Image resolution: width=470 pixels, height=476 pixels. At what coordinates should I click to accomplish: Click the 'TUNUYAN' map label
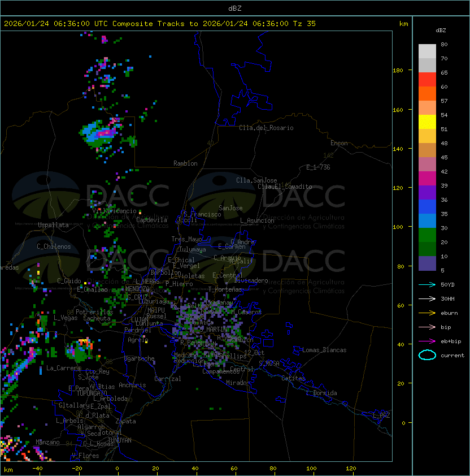[120, 440]
